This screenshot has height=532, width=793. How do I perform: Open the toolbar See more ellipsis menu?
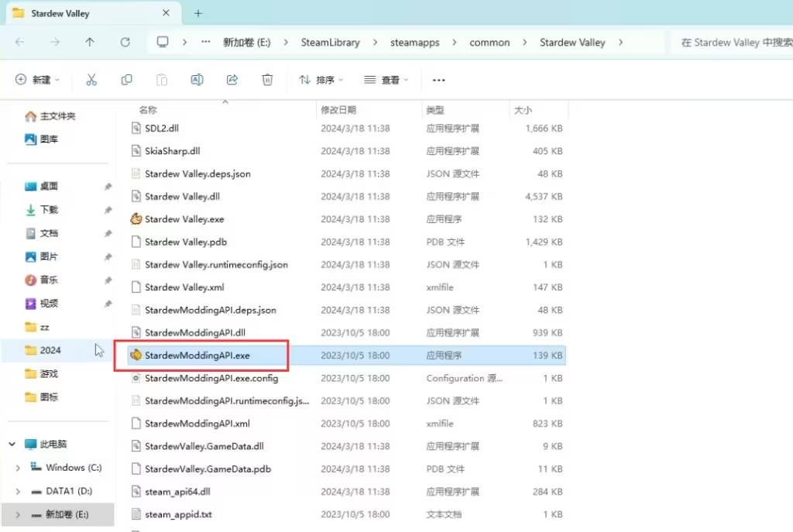click(x=438, y=80)
